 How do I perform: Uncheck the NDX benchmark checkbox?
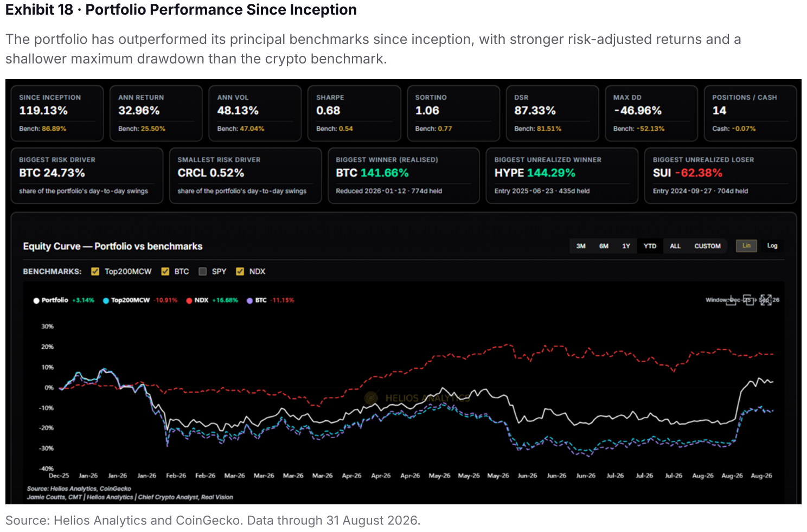point(240,272)
